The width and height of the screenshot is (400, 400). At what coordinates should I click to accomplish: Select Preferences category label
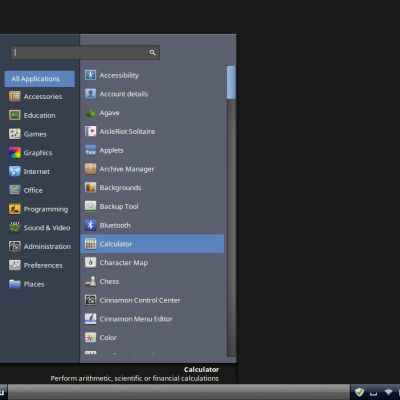tap(43, 265)
